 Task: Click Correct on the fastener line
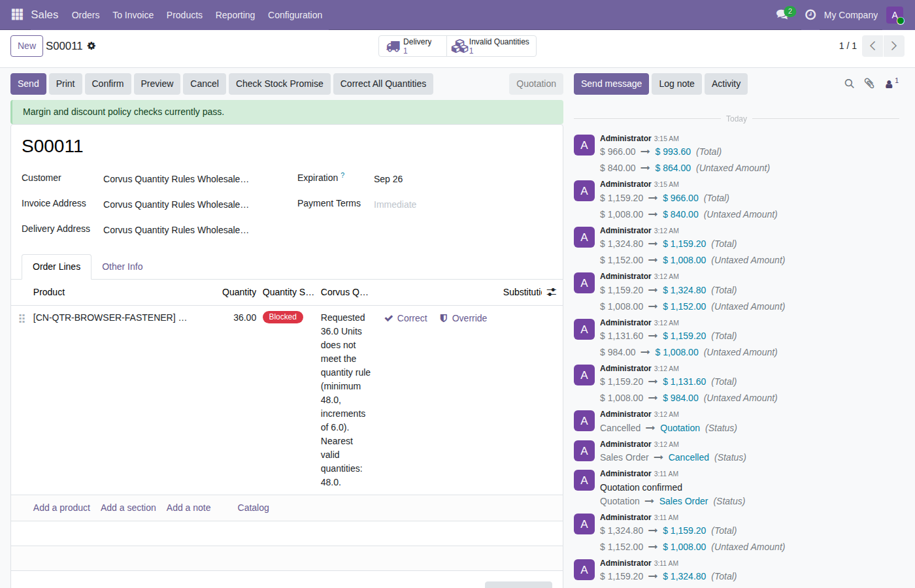click(x=406, y=318)
